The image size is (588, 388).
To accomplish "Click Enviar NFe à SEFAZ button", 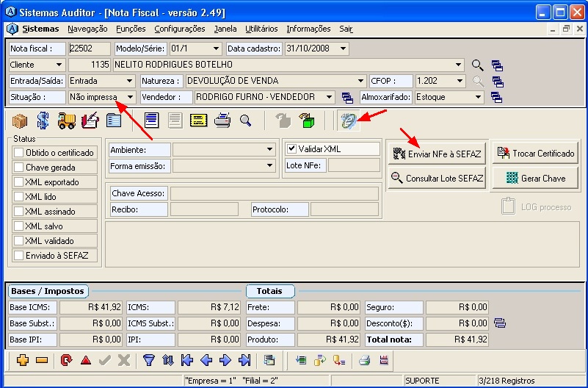I will pyautogui.click(x=437, y=154).
